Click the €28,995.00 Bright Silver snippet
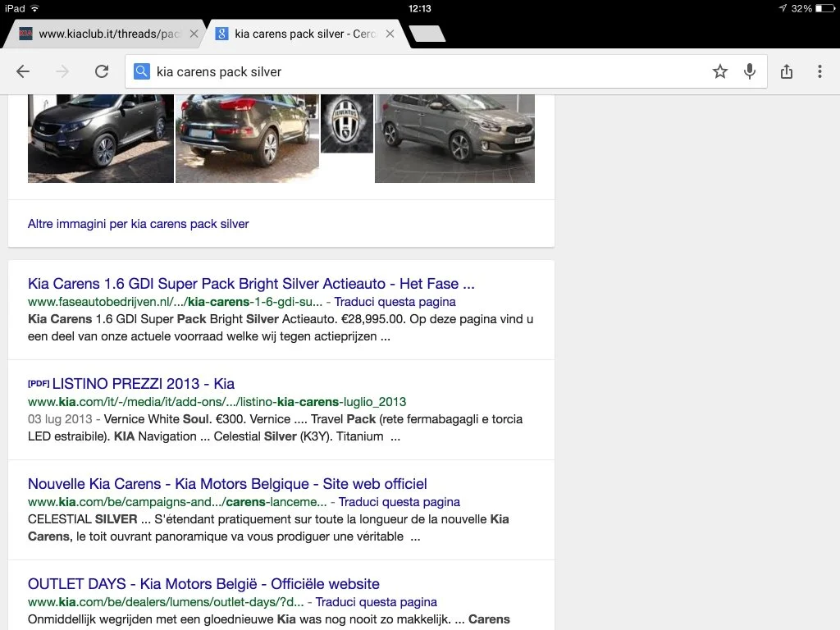This screenshot has height=630, width=840. pos(281,328)
